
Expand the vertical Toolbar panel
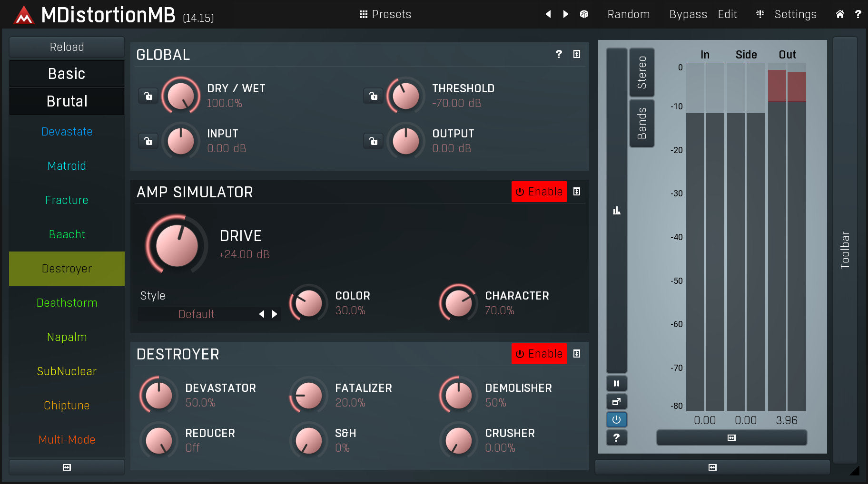845,250
